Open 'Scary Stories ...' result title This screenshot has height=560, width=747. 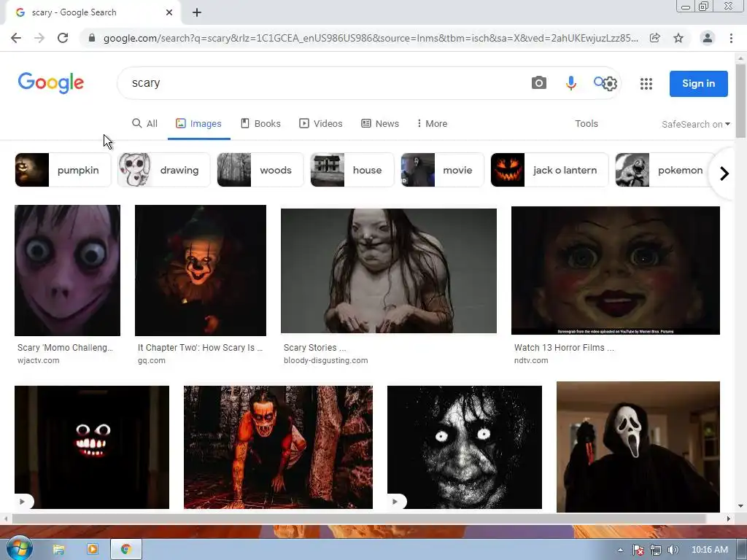point(315,348)
